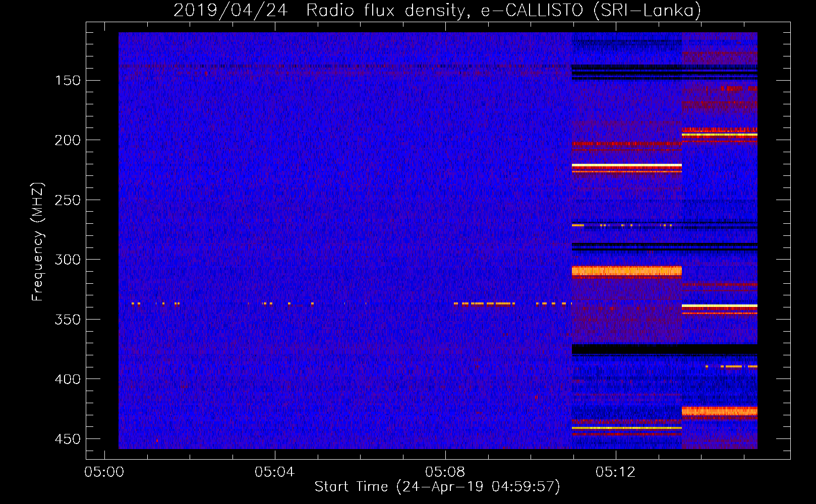Click the 05:00 time tick label
The height and width of the screenshot is (504, 816).
[104, 472]
